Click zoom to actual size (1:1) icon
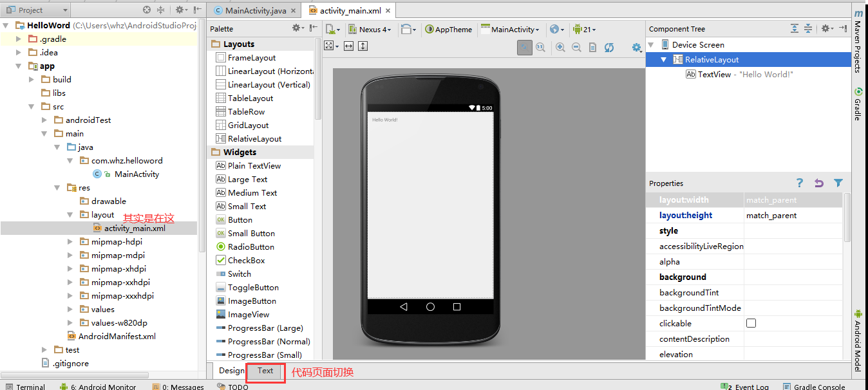868x390 pixels. [x=541, y=47]
